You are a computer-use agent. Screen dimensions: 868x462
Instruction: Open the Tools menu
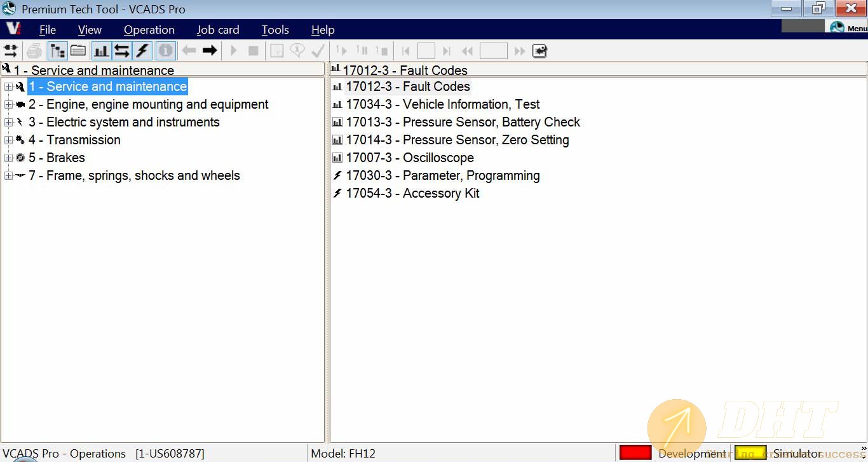point(275,30)
